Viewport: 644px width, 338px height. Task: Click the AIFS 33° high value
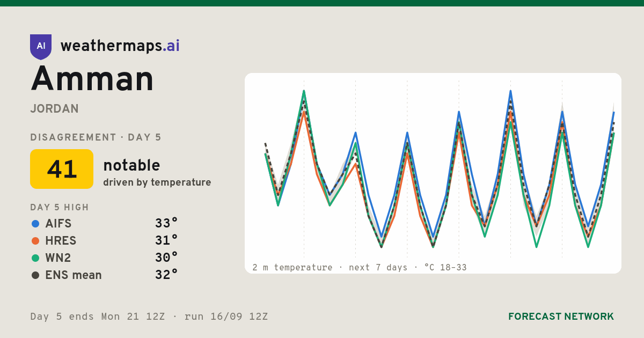click(x=166, y=224)
